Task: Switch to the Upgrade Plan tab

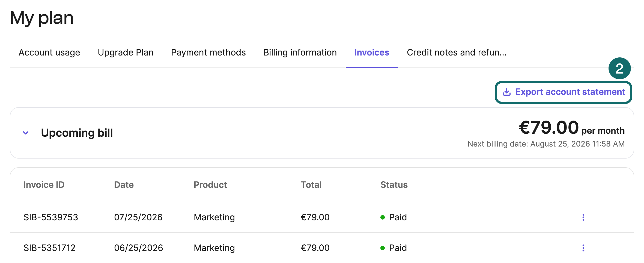Action: 126,52
